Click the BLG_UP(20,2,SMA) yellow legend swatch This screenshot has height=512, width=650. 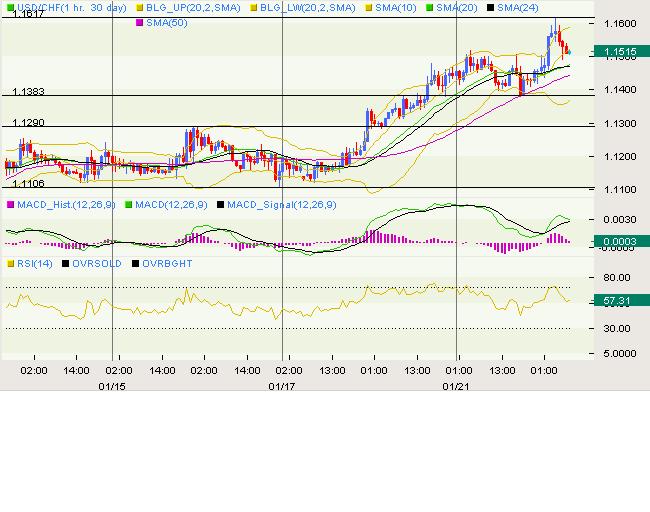tap(140, 8)
